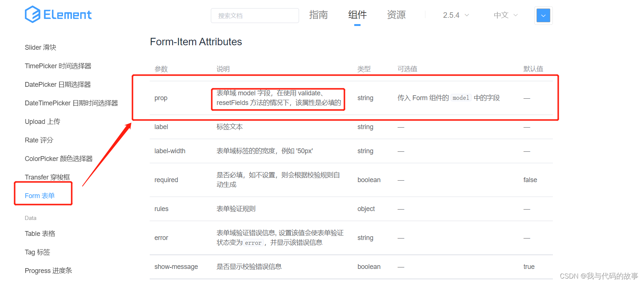644x283 pixels.
Task: Open the ColorPicker 颜色选择器 page
Action: pos(59,159)
